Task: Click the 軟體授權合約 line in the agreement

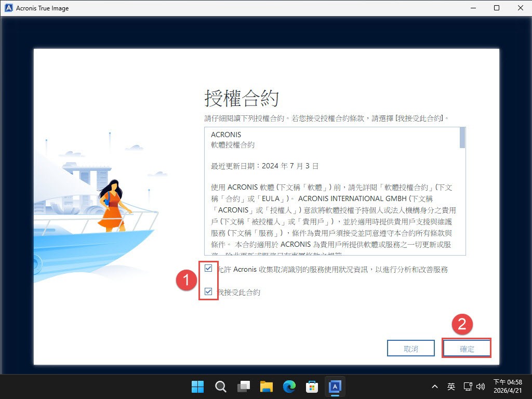Action: pos(233,145)
